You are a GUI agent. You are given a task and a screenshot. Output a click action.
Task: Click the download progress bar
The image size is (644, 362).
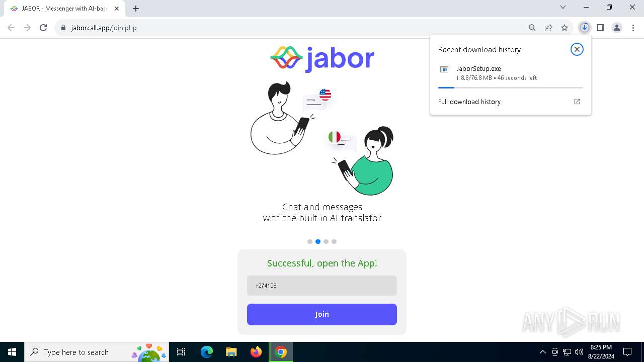pos(510,87)
